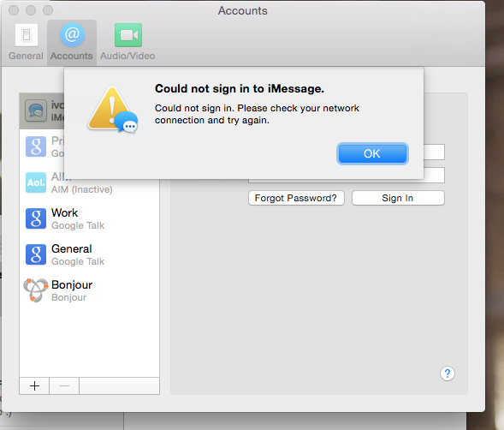Click the dimmed Google icon of the inactive account
Image resolution: width=504 pixels, height=430 pixels.
coord(36,146)
